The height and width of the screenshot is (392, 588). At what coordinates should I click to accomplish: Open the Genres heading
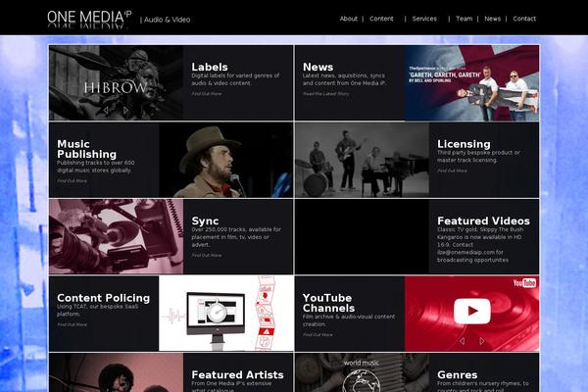point(457,374)
